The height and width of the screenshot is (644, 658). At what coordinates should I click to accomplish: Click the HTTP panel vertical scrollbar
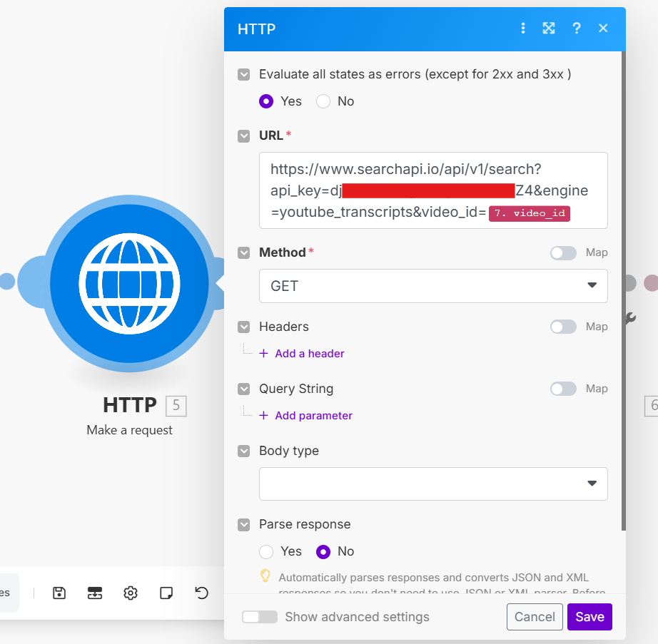(624, 290)
